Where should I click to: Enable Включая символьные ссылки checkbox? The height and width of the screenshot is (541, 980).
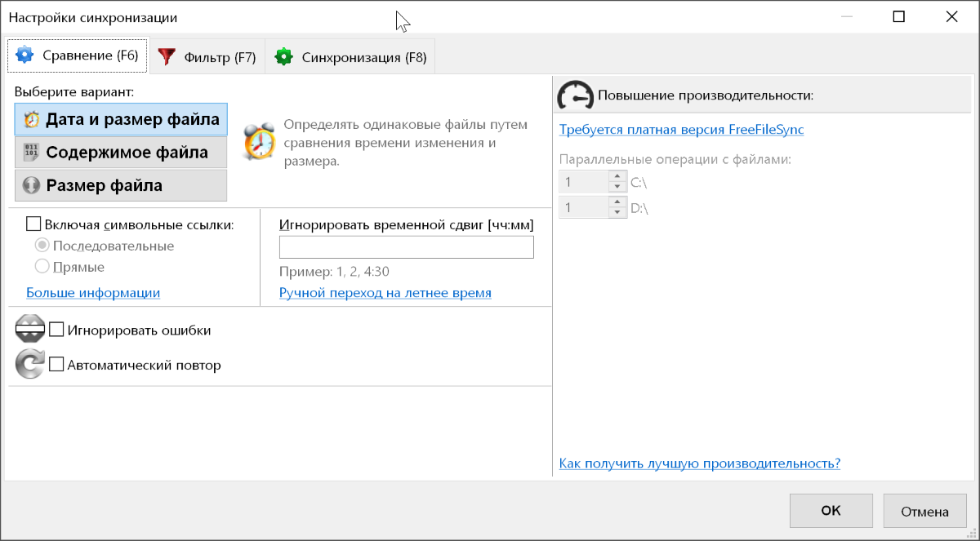pos(33,224)
